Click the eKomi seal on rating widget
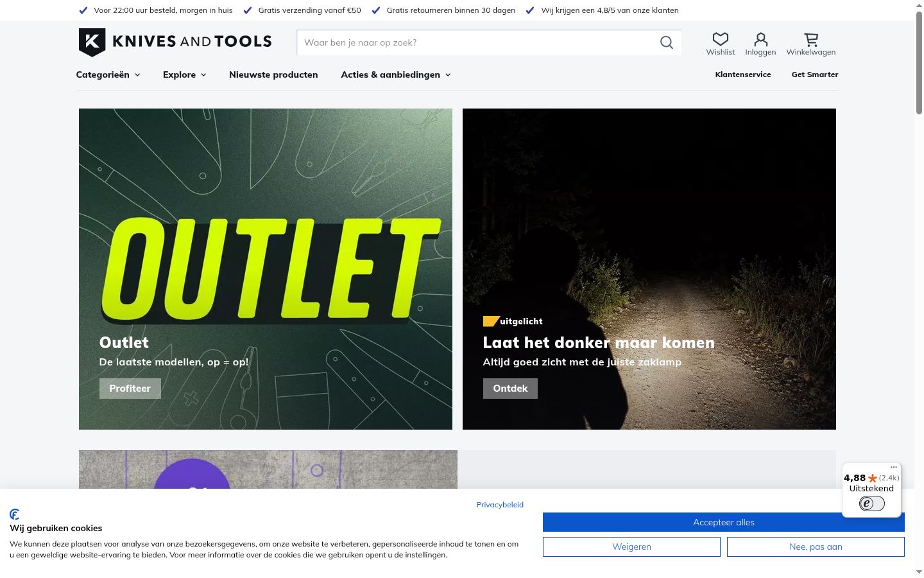Screen dimensions: 924x578 click(x=871, y=504)
